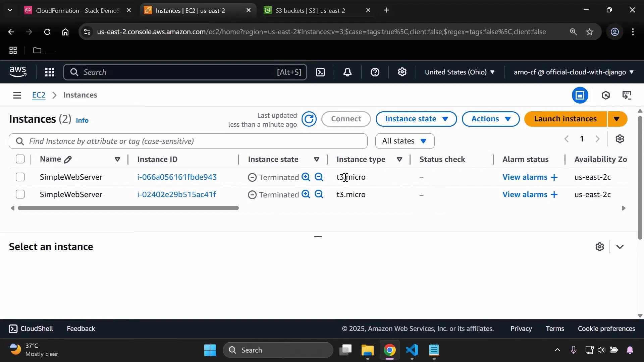The height and width of the screenshot is (362, 644).
Task: Refresh the instances list
Action: click(309, 119)
